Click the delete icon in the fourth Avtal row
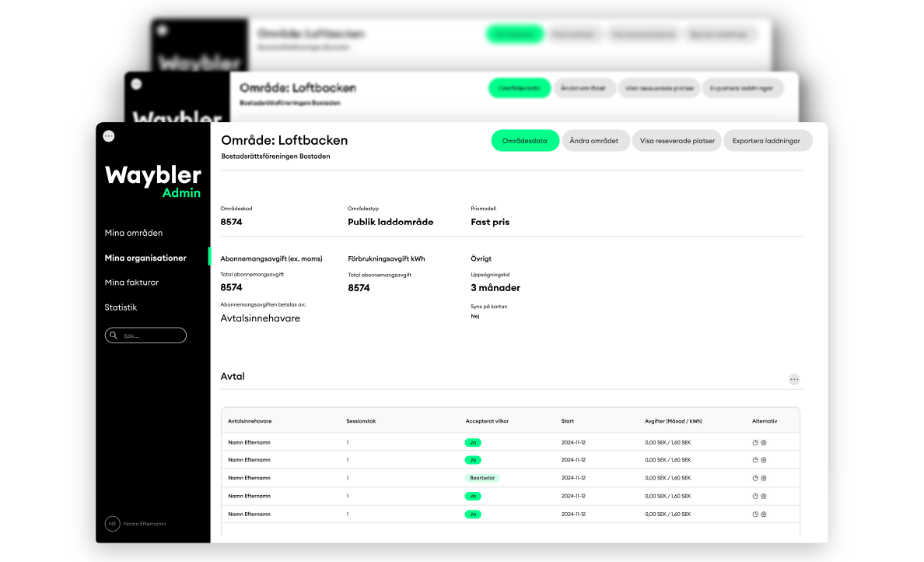924x562 pixels. [764, 496]
